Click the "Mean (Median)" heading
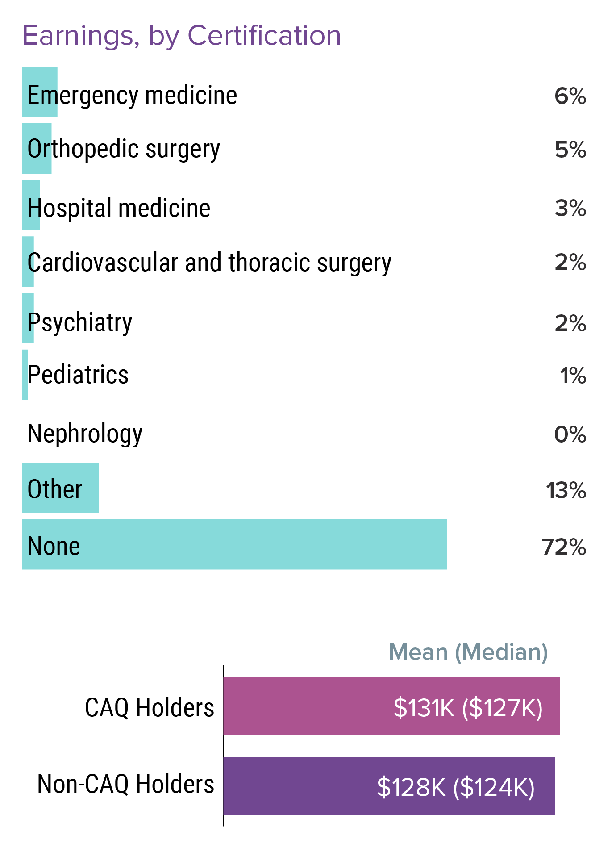 coord(468,652)
